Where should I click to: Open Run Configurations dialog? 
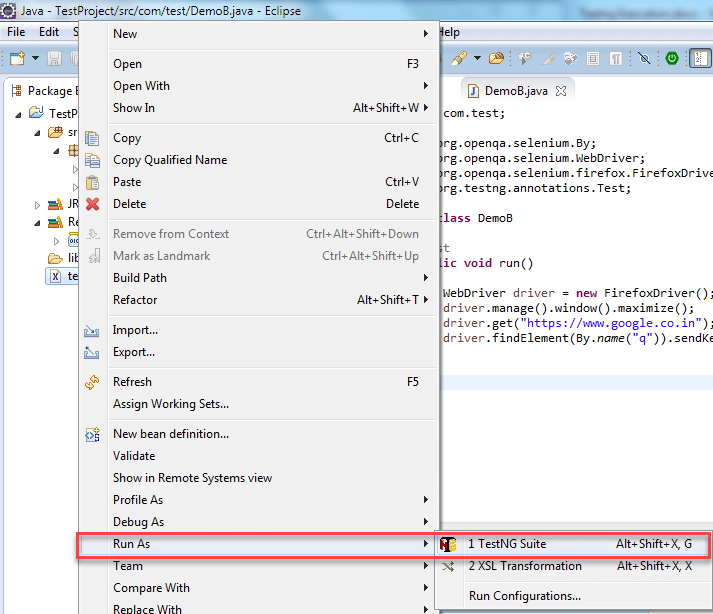pyautogui.click(x=524, y=596)
